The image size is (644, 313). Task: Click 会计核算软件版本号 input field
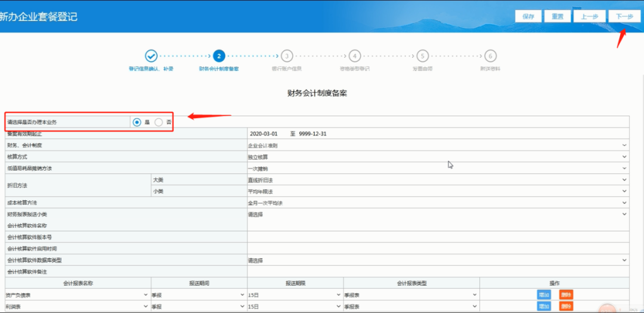click(x=438, y=237)
